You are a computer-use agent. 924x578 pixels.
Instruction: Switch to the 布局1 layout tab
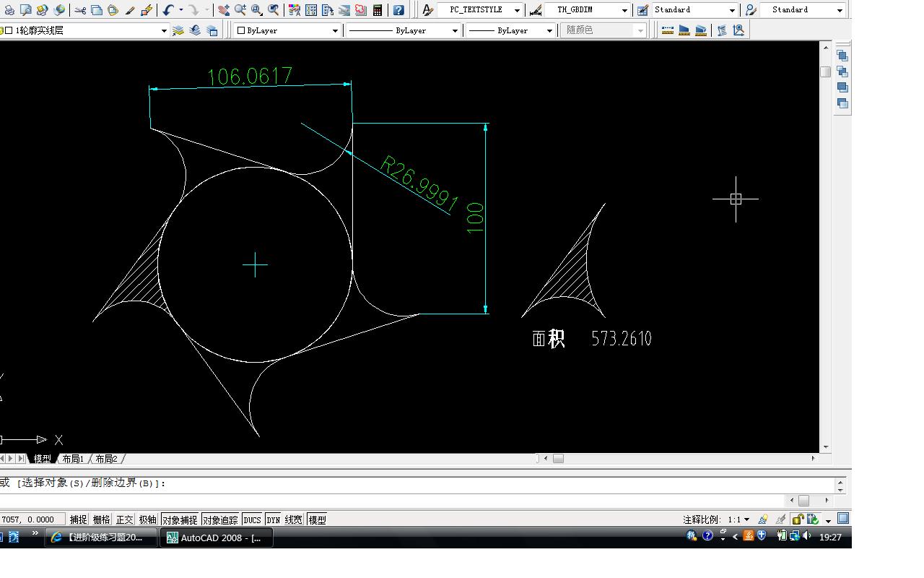tap(73, 459)
